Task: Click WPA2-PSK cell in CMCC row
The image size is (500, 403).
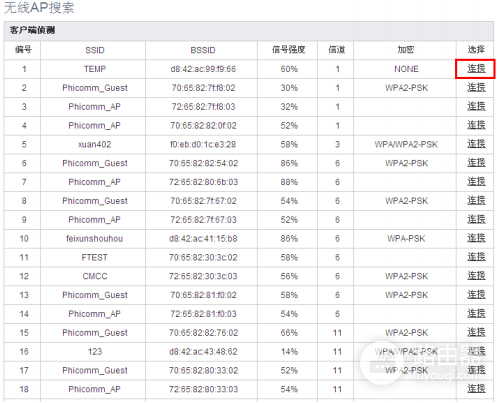Action: pyautogui.click(x=406, y=276)
